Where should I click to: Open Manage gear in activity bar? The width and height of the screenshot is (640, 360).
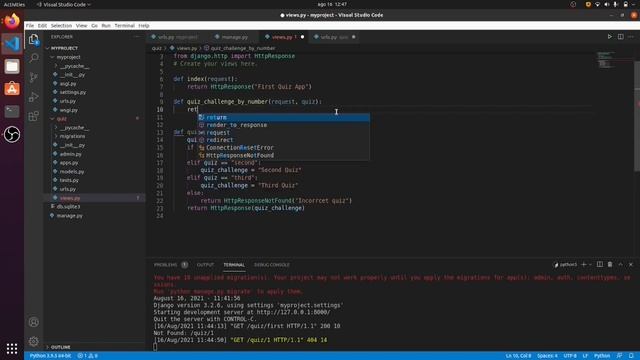[x=34, y=341]
